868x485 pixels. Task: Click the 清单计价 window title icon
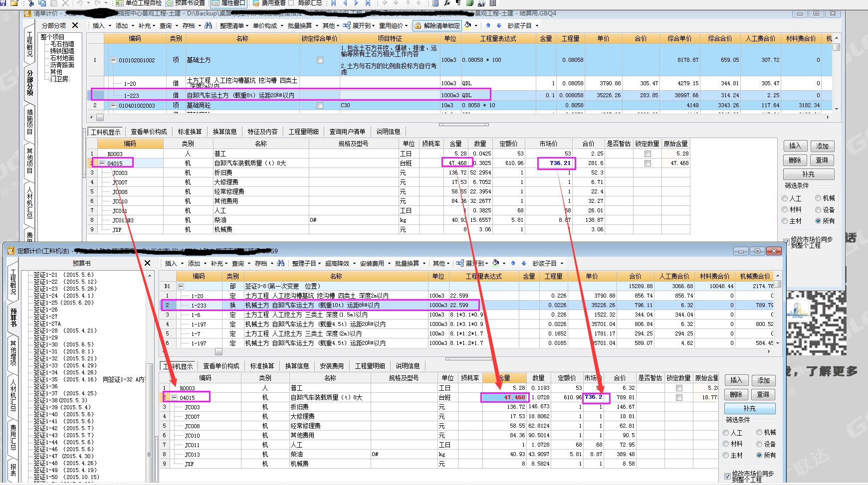(28, 13)
